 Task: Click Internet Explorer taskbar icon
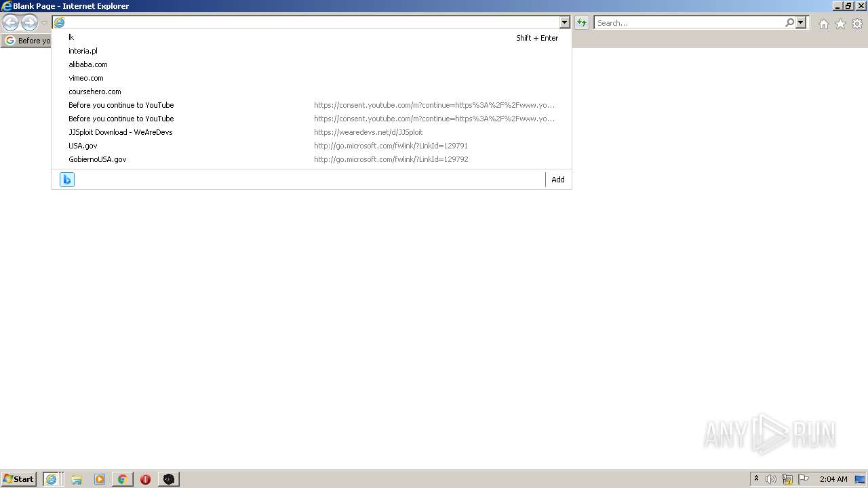click(x=52, y=479)
